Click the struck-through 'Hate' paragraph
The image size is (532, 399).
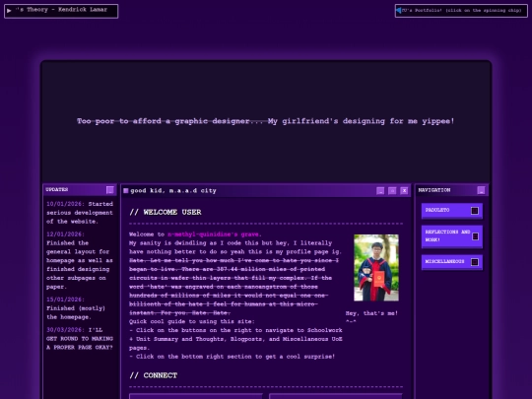pos(234,287)
